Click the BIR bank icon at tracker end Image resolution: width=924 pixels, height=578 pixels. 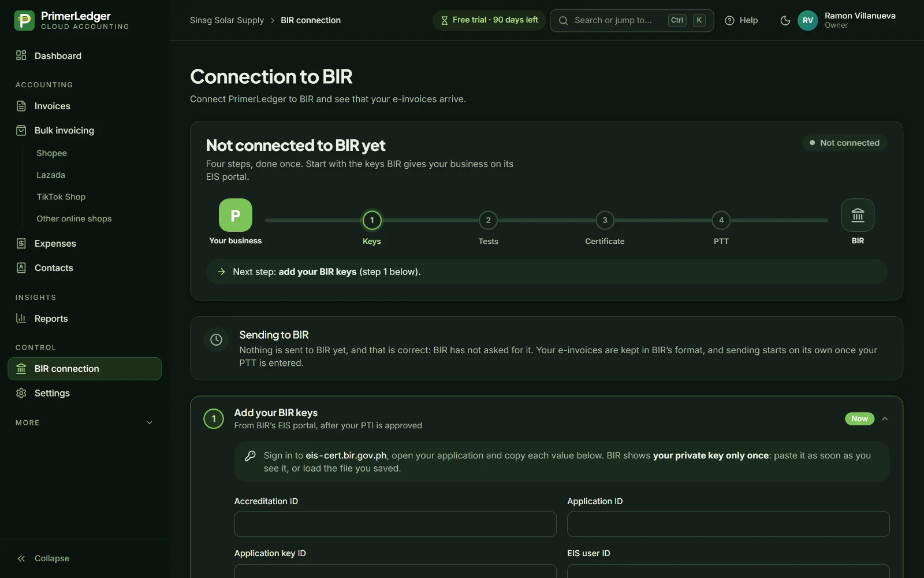pyautogui.click(x=858, y=215)
